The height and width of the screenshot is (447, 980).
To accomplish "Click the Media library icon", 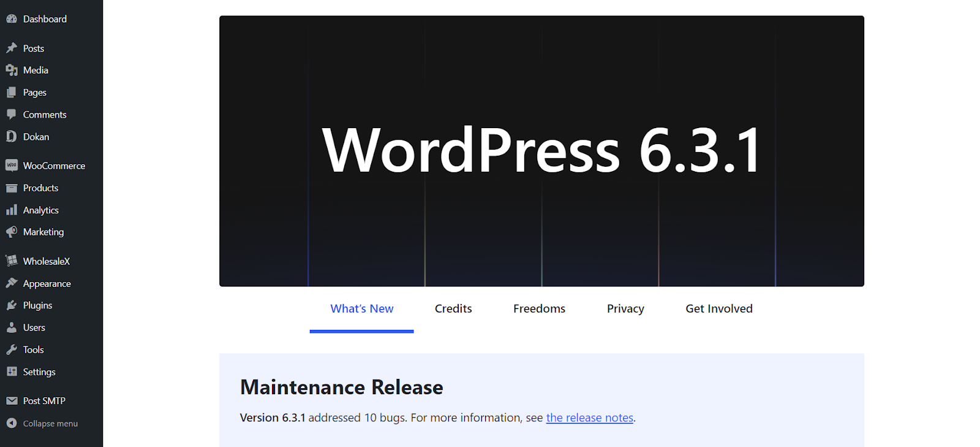I will click(x=12, y=70).
